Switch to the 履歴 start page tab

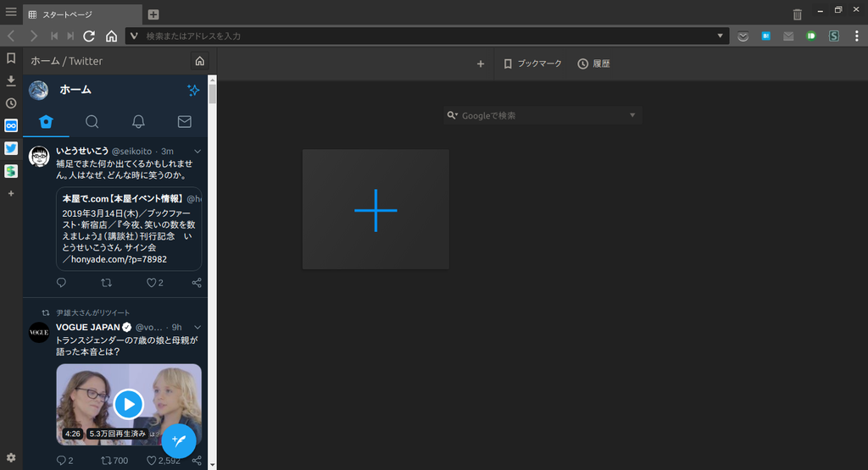pyautogui.click(x=594, y=64)
